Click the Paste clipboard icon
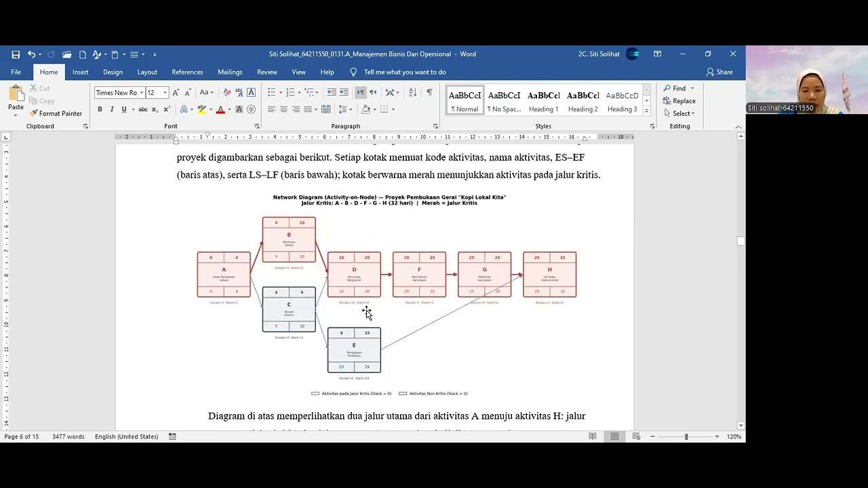The image size is (868, 488). point(16,93)
